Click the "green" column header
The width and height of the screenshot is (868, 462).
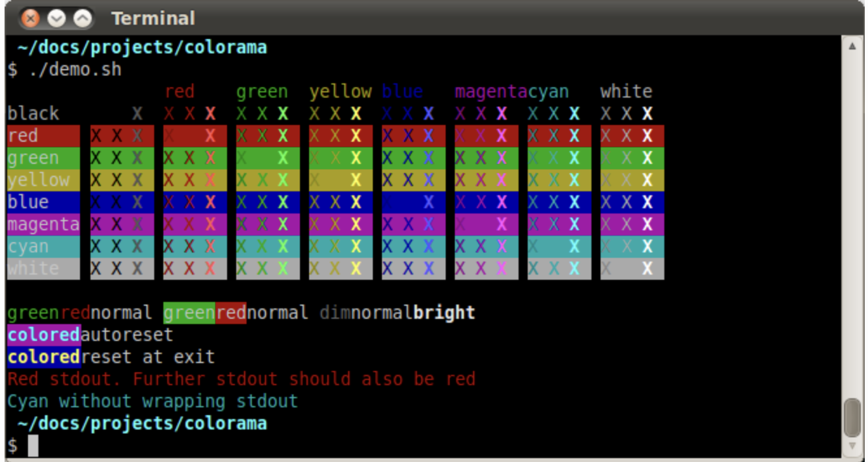click(x=262, y=91)
